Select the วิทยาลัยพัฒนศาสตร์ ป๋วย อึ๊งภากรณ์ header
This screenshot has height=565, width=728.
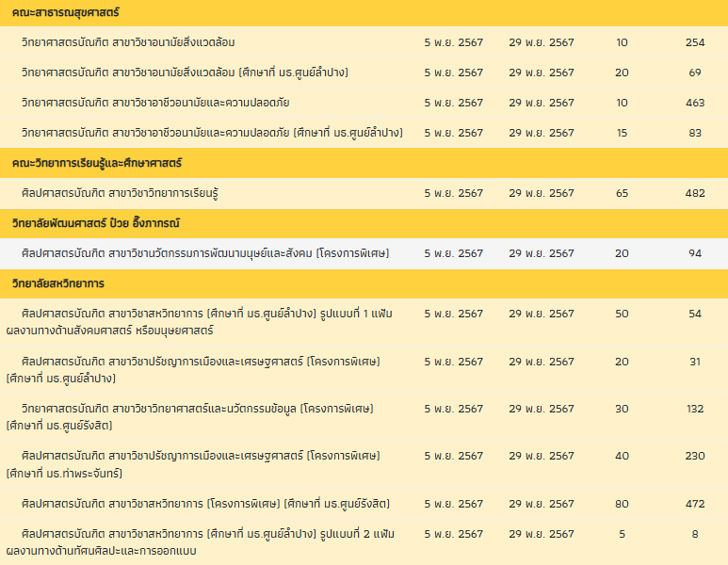pos(95,223)
